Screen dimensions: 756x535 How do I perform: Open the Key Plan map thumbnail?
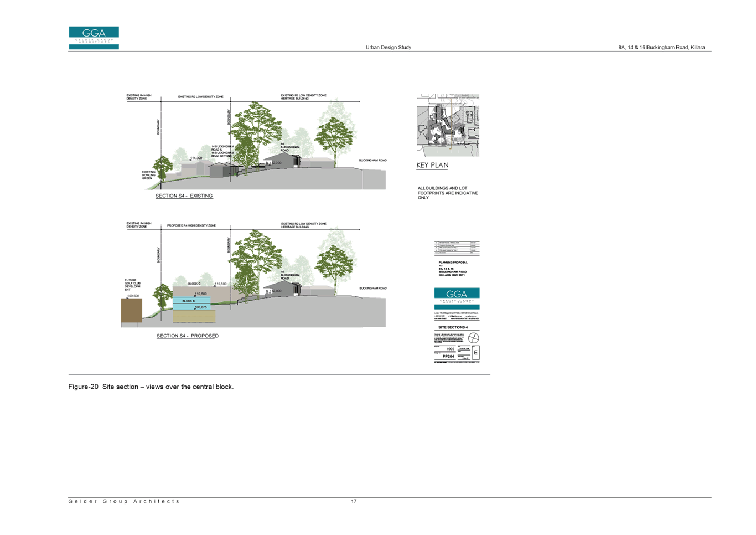tap(448, 126)
